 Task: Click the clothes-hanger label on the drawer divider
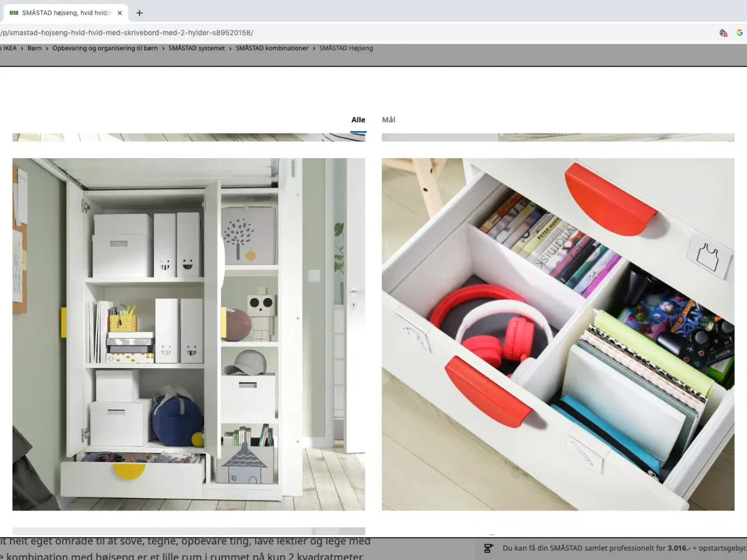point(708,254)
